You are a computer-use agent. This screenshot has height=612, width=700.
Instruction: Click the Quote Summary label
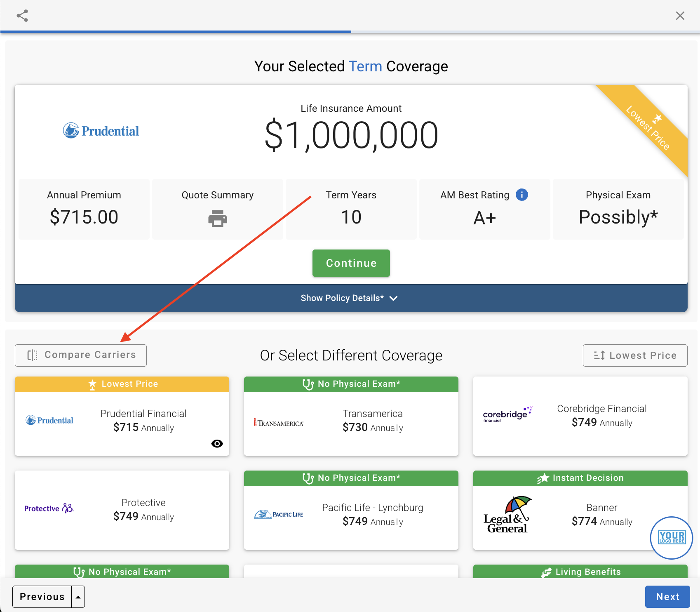pyautogui.click(x=218, y=195)
